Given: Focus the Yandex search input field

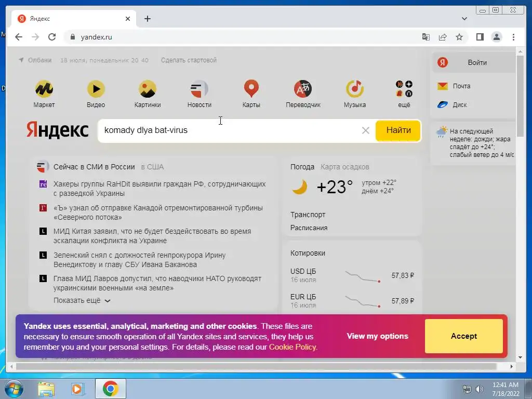Looking at the screenshot, I should click(x=231, y=130).
